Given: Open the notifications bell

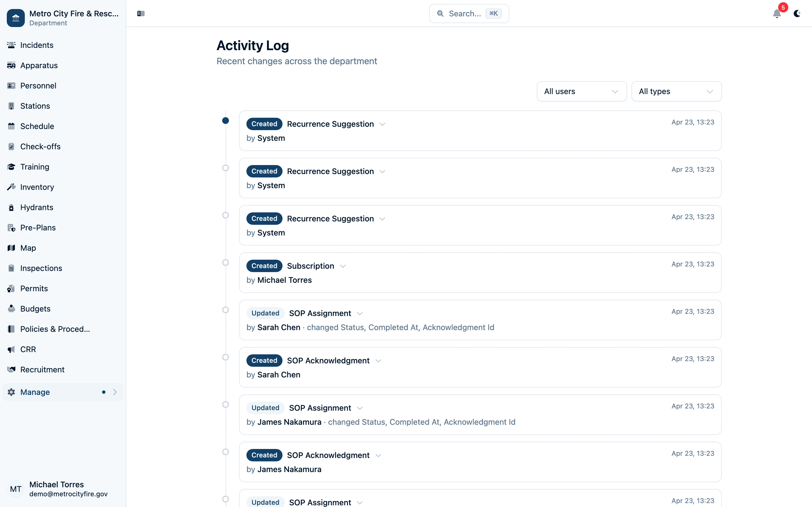Looking at the screenshot, I should point(777,14).
